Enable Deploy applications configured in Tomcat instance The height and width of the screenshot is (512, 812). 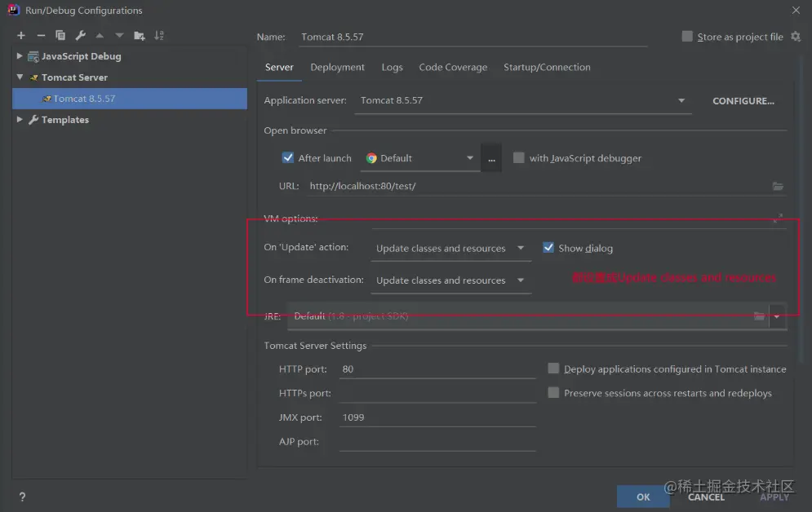(x=553, y=369)
